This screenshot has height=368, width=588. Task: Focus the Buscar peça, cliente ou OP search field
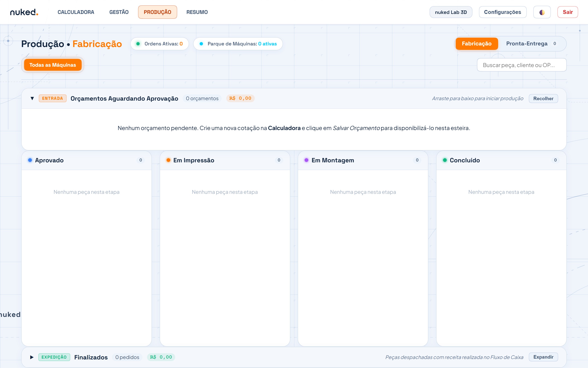(522, 65)
